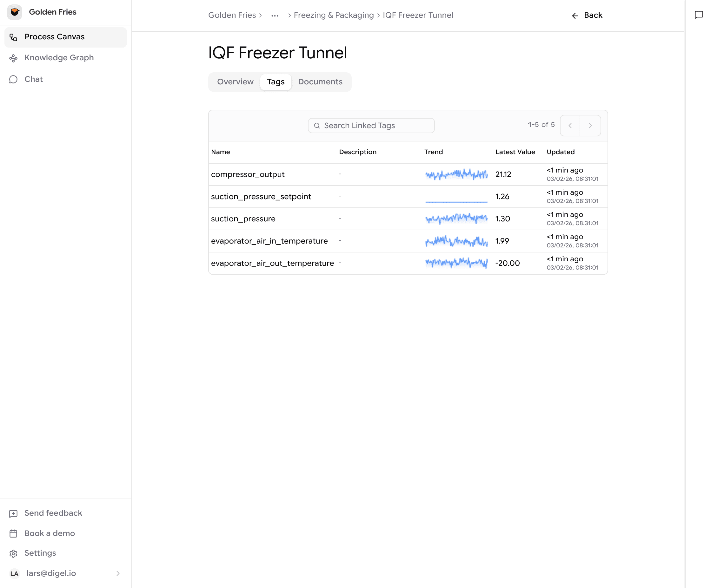711x588 pixels.
Task: Open Freezing & Packaging breadcrumb link
Action: coord(334,15)
